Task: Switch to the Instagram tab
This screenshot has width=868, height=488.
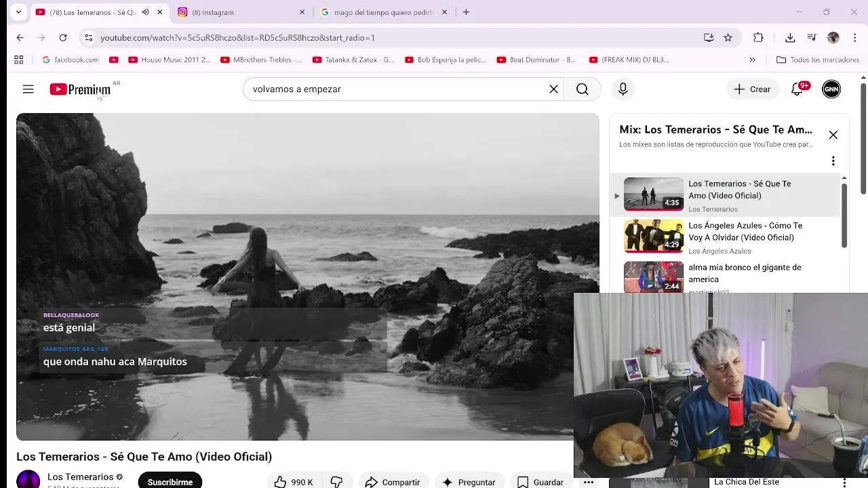Action: [241, 12]
